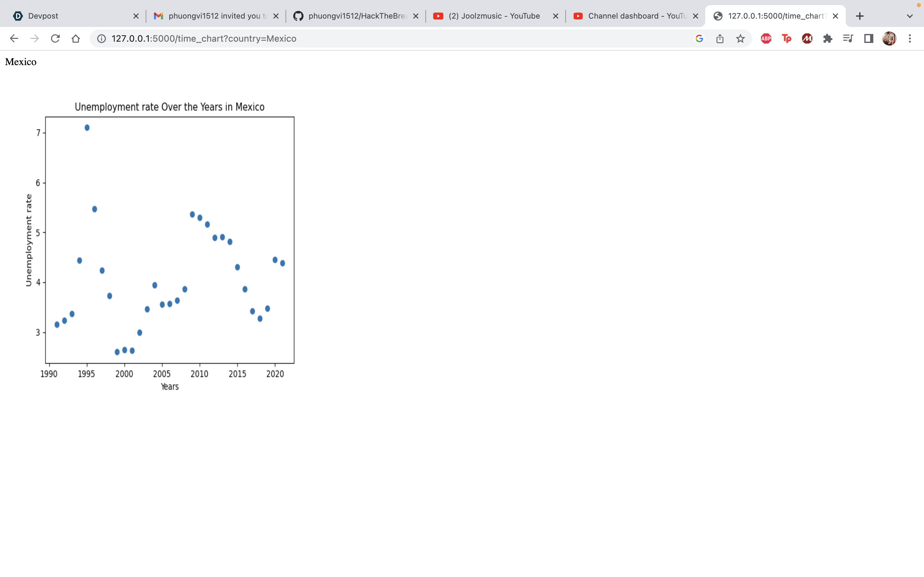Click the Google icon in address bar

pos(699,38)
